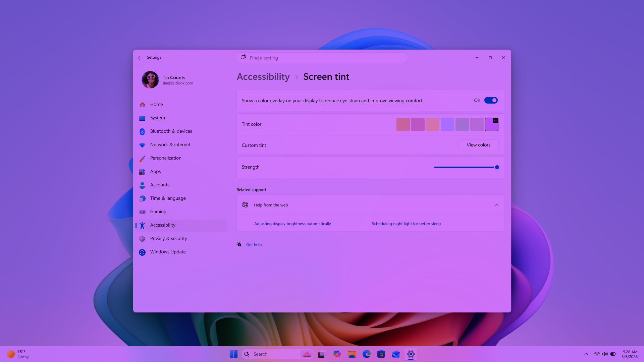Select Accessibility in the sidebar
The image size is (644, 362).
point(181,225)
